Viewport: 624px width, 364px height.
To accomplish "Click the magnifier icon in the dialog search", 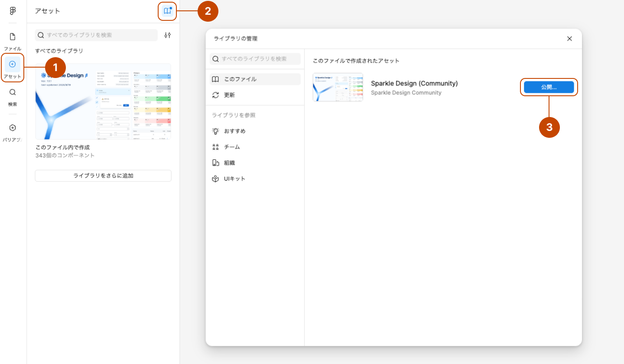I will point(216,58).
